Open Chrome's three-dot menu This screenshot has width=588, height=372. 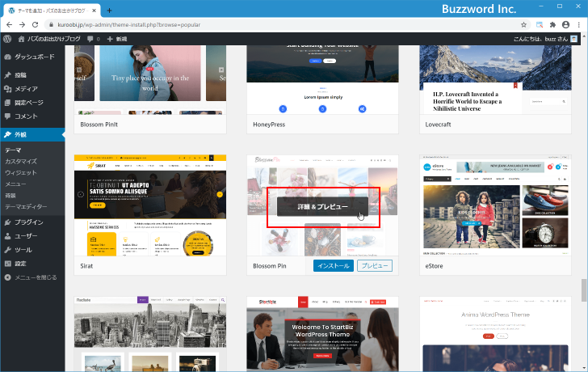[579, 25]
